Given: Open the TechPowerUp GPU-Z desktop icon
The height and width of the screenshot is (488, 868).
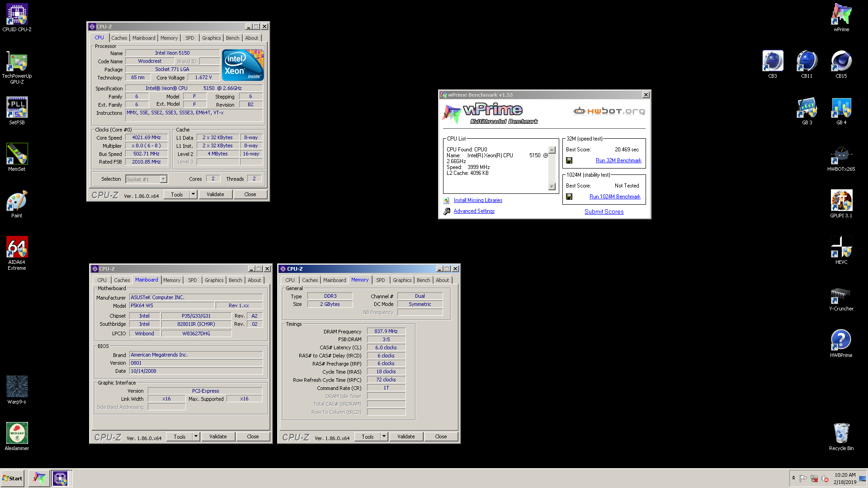Looking at the screenshot, I should [17, 68].
